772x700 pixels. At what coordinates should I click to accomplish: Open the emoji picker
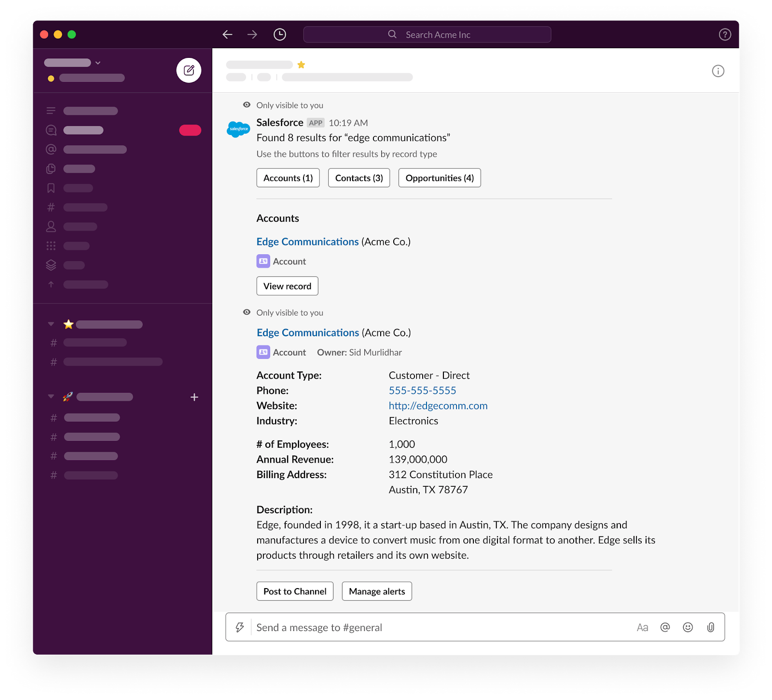(x=688, y=627)
